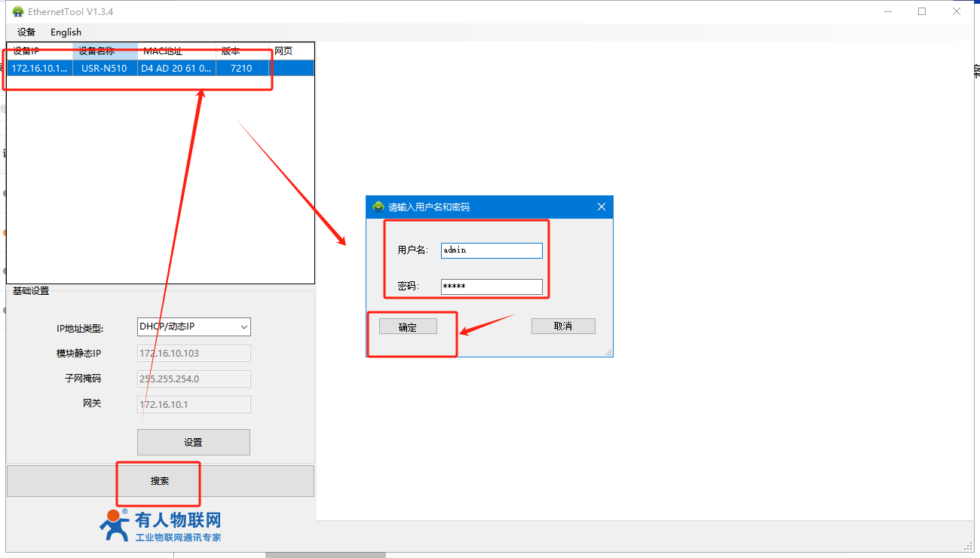Select the USR-N510 device name cell
The height and width of the screenshot is (558, 980).
click(106, 68)
